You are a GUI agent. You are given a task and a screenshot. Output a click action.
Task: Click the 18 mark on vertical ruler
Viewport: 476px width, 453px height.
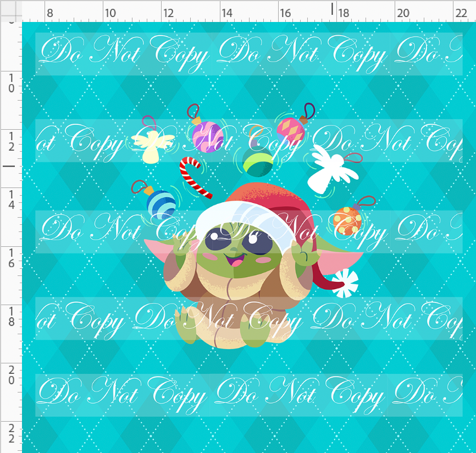tap(11, 316)
